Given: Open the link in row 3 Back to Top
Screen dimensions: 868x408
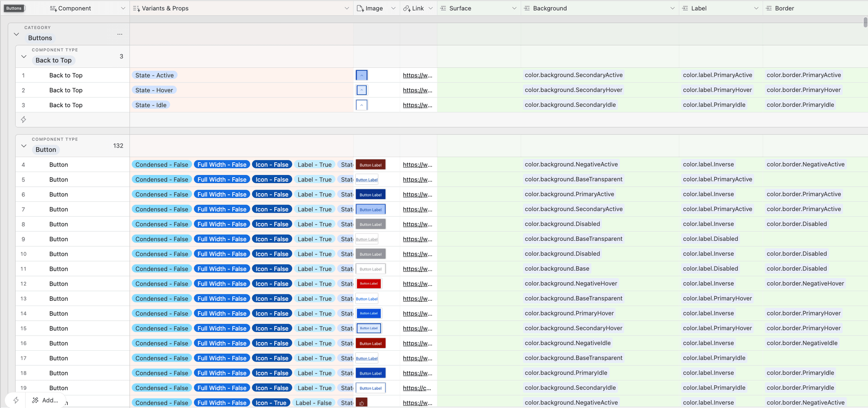Looking at the screenshot, I should click(x=418, y=105).
